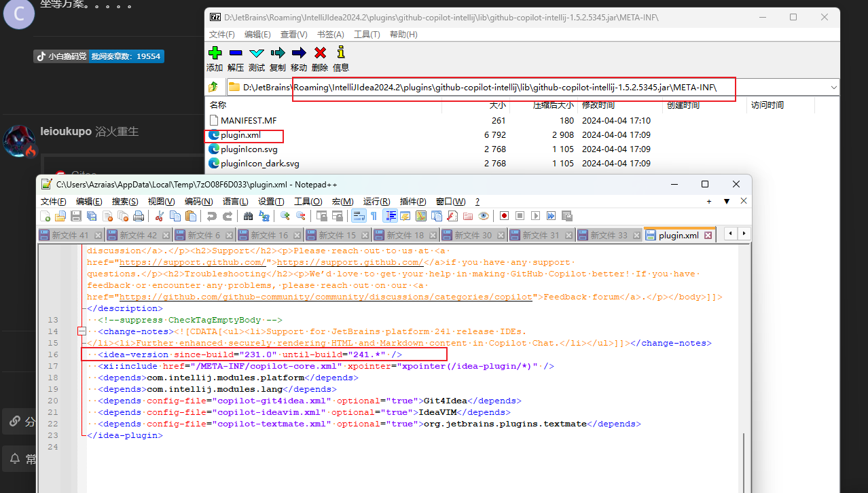Open 7-Zip 编辑(E) menu
Screen dimensions: 868x493
pyautogui.click(x=257, y=34)
